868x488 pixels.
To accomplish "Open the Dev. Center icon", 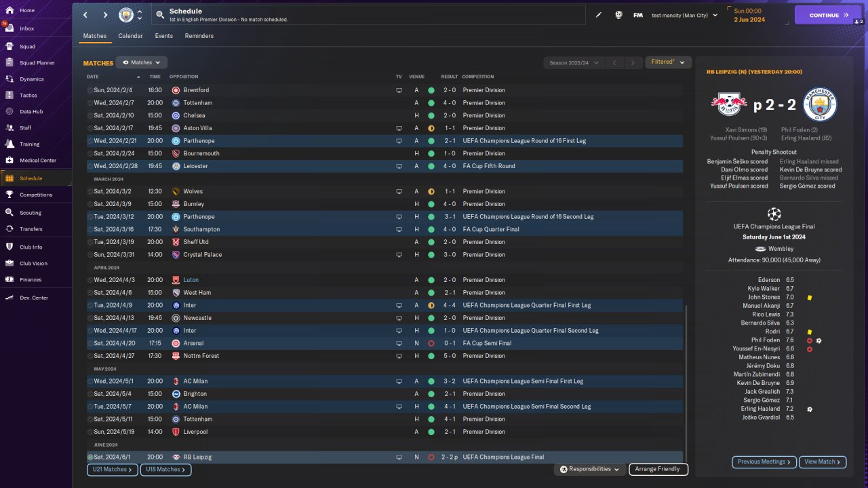I will [10, 298].
